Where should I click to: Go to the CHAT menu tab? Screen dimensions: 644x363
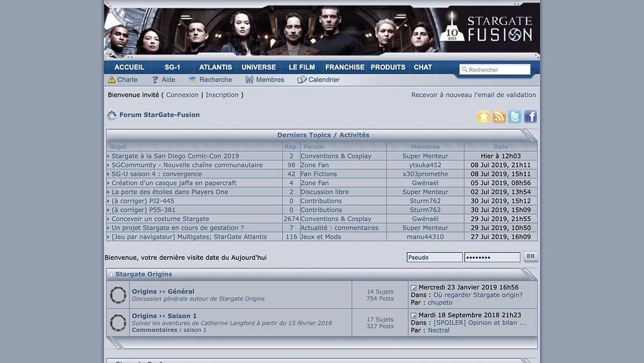coord(423,67)
